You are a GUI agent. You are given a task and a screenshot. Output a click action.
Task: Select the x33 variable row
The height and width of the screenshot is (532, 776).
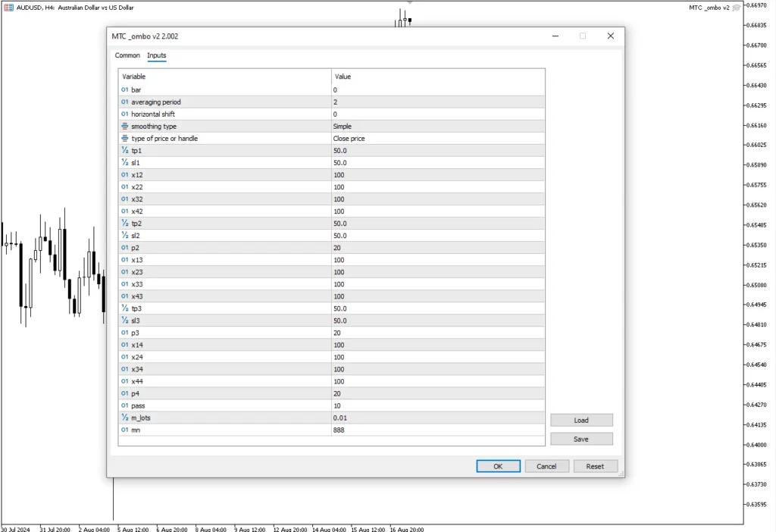(332, 284)
